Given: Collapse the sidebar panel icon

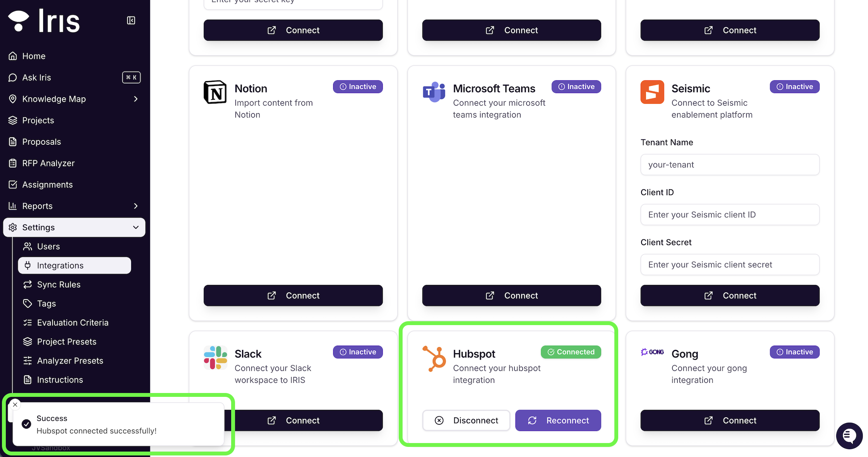Looking at the screenshot, I should click(x=131, y=20).
